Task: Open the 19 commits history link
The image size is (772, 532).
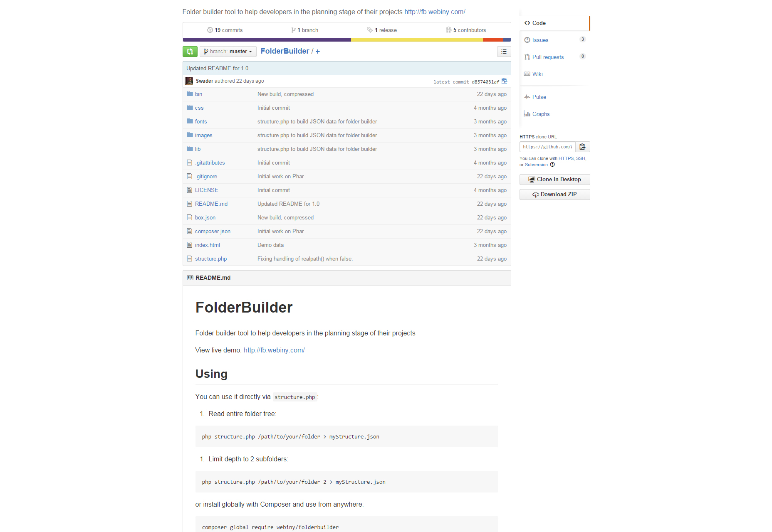Action: coord(225,30)
